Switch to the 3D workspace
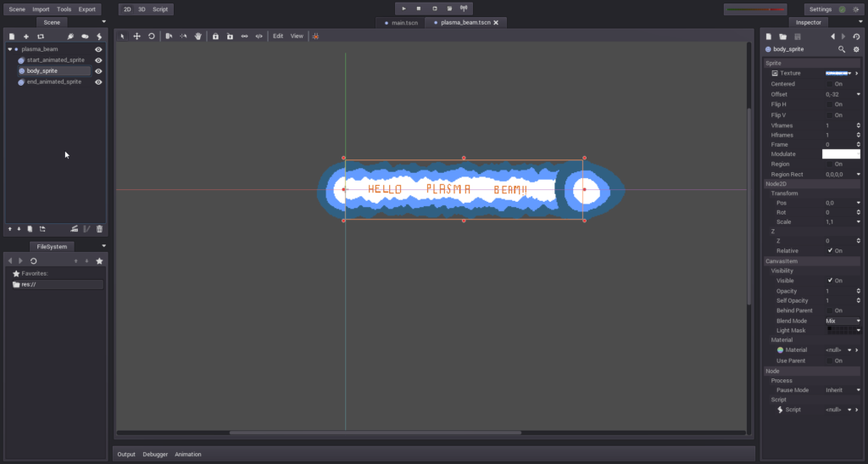This screenshot has height=464, width=868. (142, 9)
